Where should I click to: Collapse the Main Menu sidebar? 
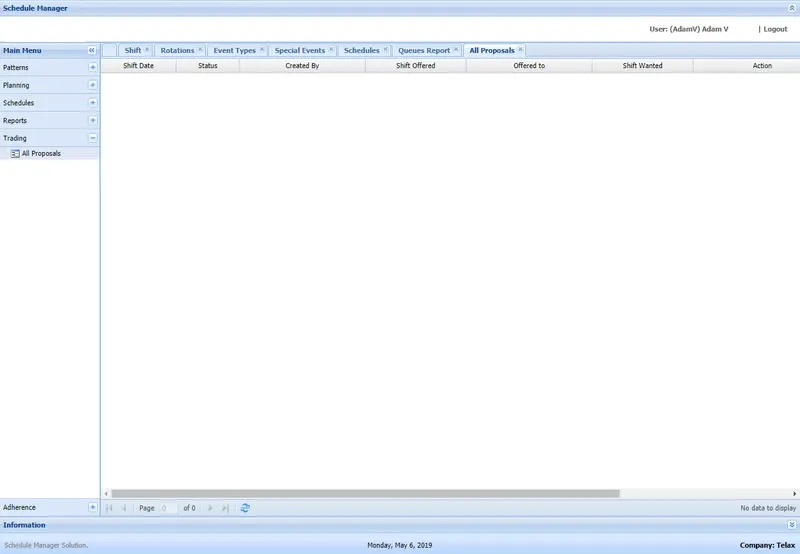coord(92,50)
